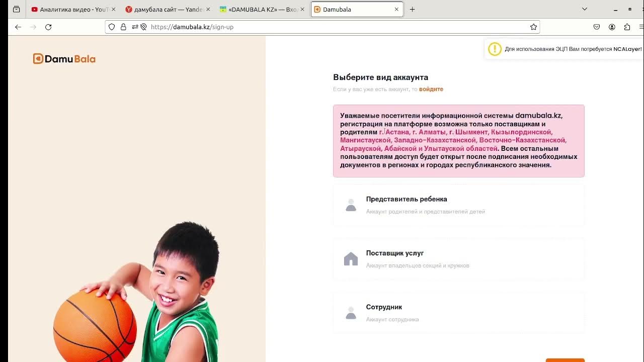Open the Firefox account icon
Image resolution: width=644 pixels, height=362 pixels.
[612, 27]
